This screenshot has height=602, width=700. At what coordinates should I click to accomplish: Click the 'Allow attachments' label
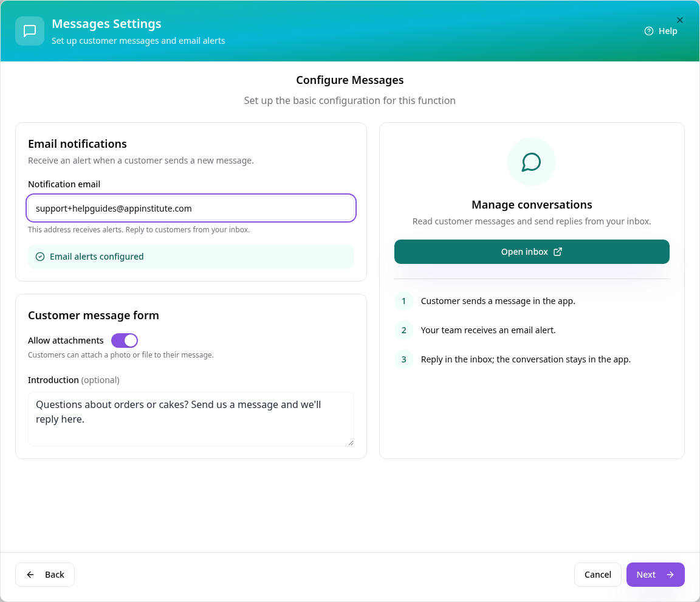tap(66, 341)
